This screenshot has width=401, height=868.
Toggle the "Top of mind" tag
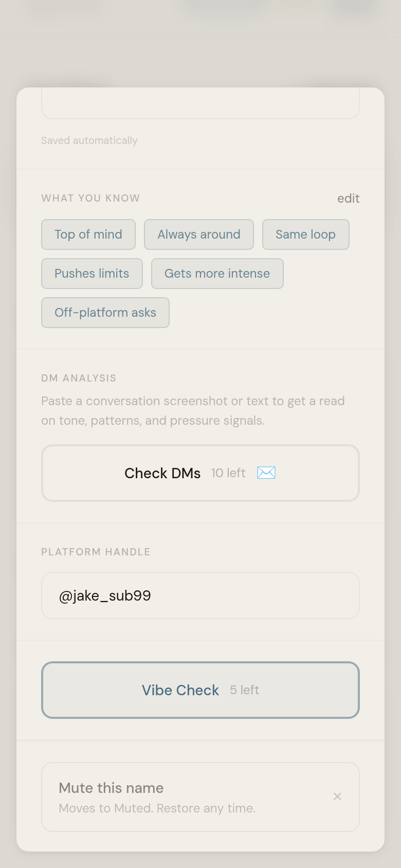(88, 234)
